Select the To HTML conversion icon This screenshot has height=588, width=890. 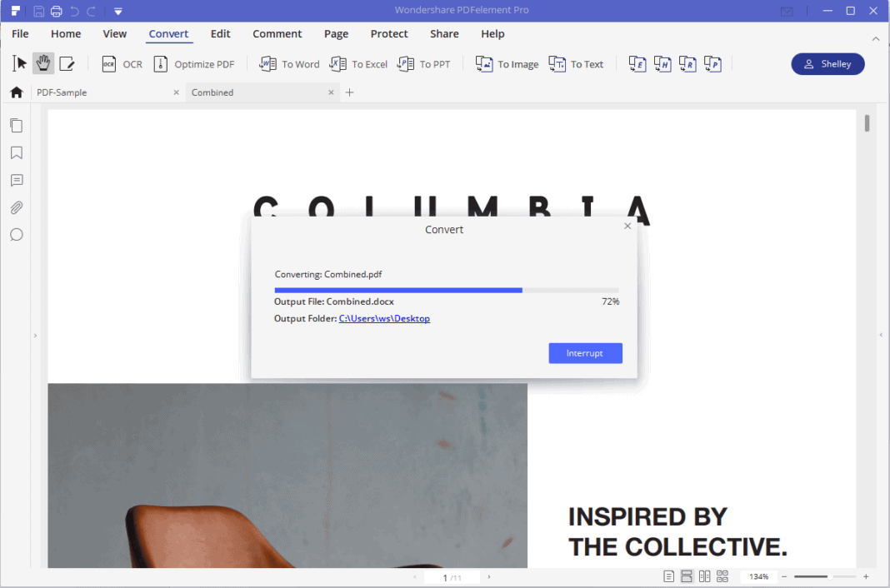[662, 63]
